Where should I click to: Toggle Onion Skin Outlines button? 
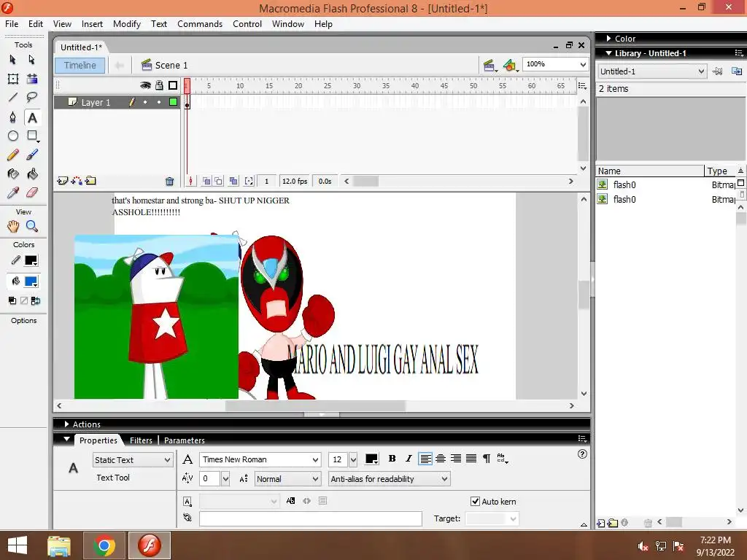(x=218, y=181)
